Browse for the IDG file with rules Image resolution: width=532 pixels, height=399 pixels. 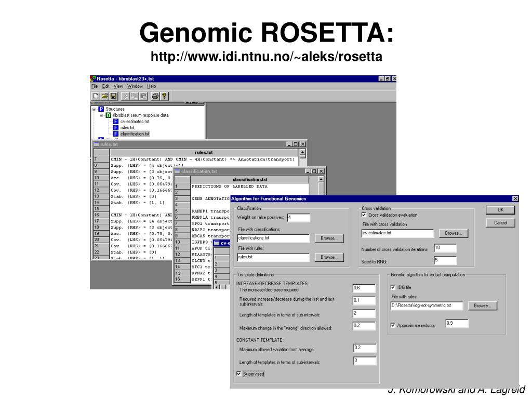coord(483,305)
